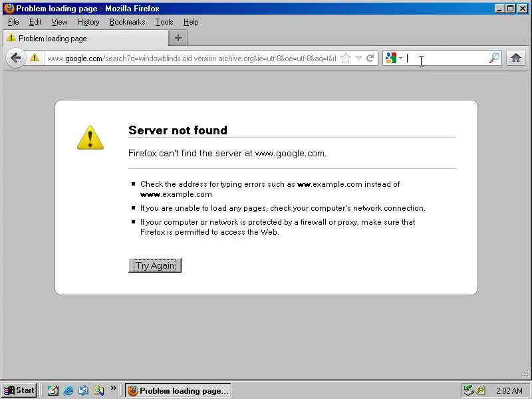Select the Problem loading page tab
Image resolution: width=532 pixels, height=399 pixels.
(86, 39)
